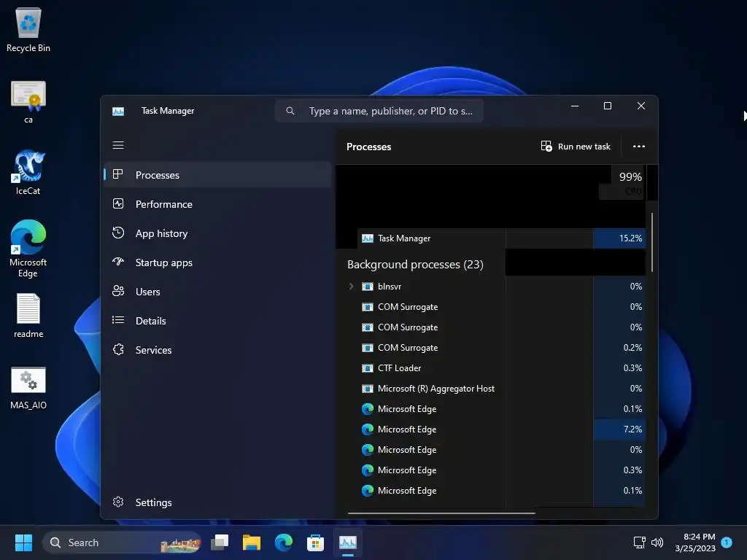Open the Services page

217,350
